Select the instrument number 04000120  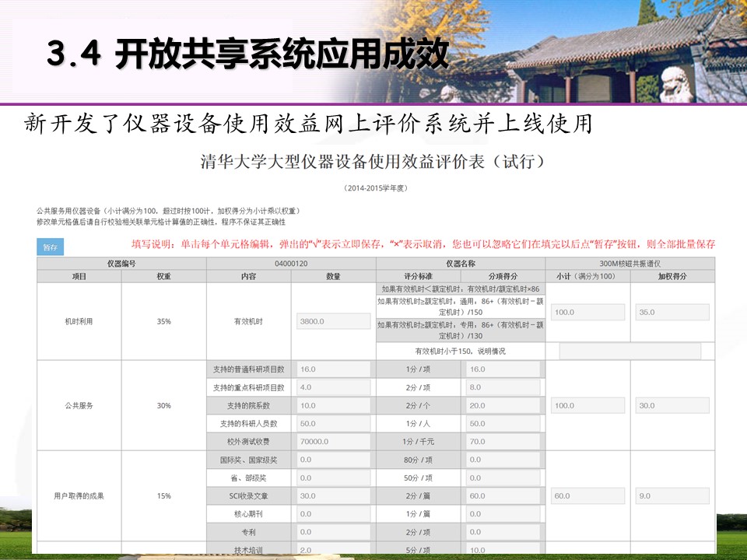291,264
